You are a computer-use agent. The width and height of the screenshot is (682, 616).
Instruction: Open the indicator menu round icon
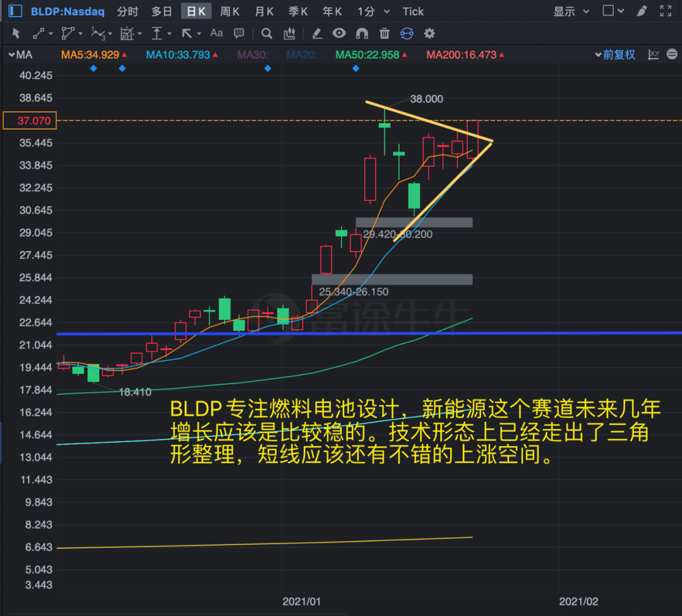click(672, 54)
